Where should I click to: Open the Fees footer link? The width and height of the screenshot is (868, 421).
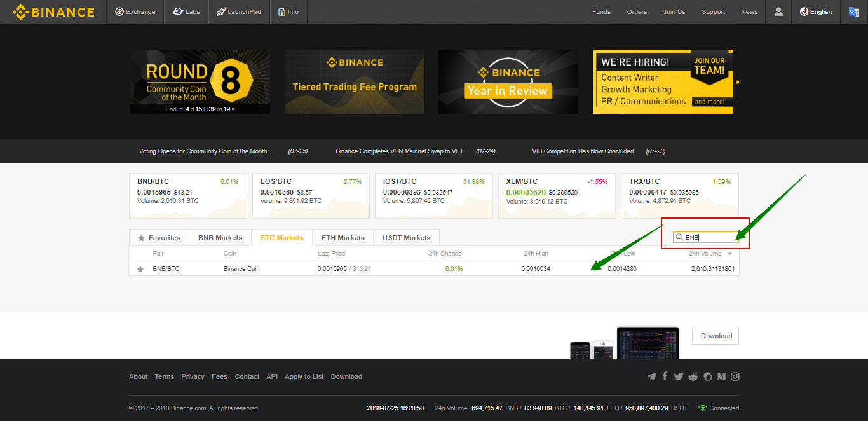tap(219, 376)
